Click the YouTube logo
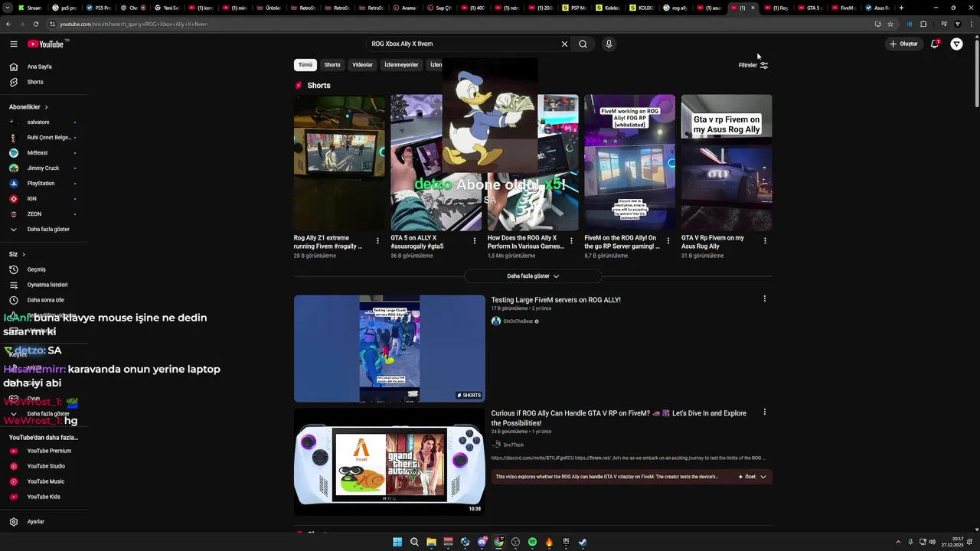The image size is (980, 551). [46, 44]
